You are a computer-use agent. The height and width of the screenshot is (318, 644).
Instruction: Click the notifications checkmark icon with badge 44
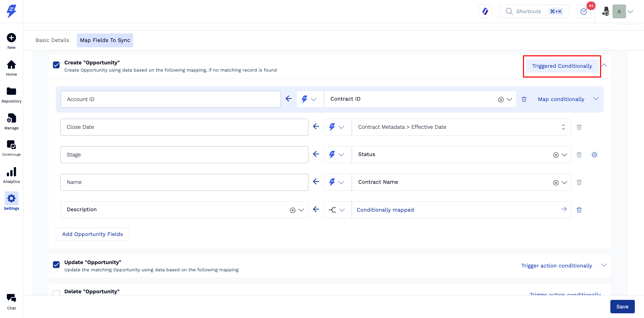(584, 12)
